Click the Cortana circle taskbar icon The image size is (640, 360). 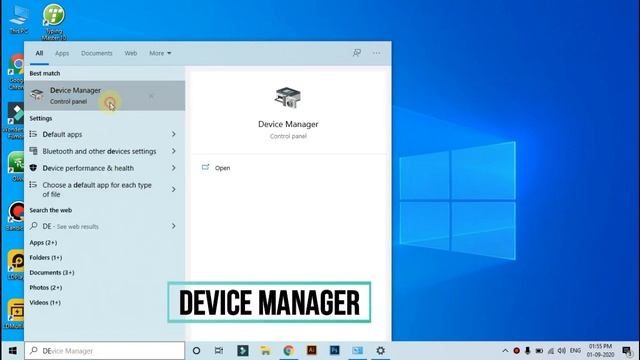196,351
